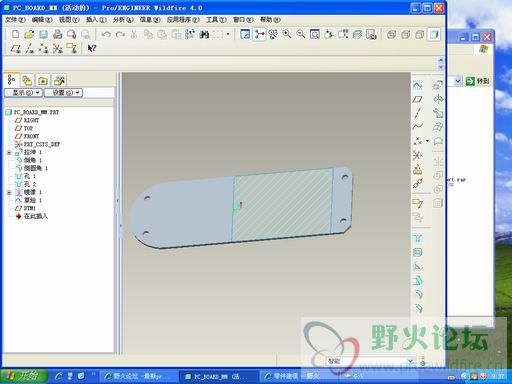Click the zoom out magnifier icon
This screenshot has width=512, height=384.
301,34
